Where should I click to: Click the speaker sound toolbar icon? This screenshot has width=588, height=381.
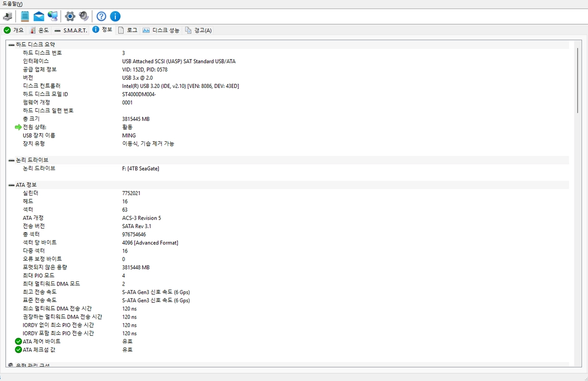click(84, 16)
